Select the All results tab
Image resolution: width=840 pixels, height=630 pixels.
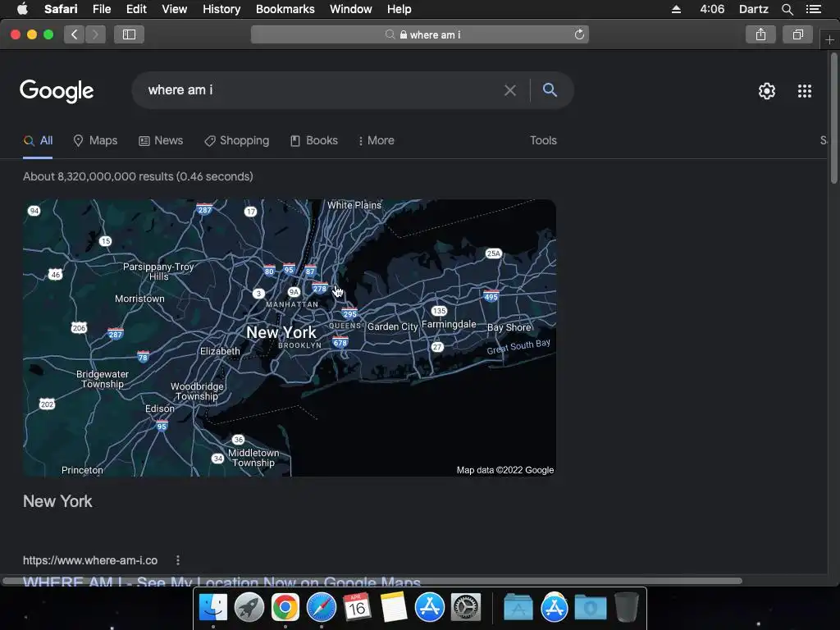coord(38,140)
